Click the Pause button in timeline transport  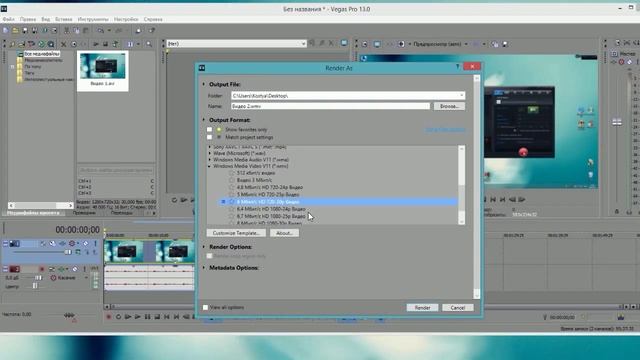coord(147,317)
